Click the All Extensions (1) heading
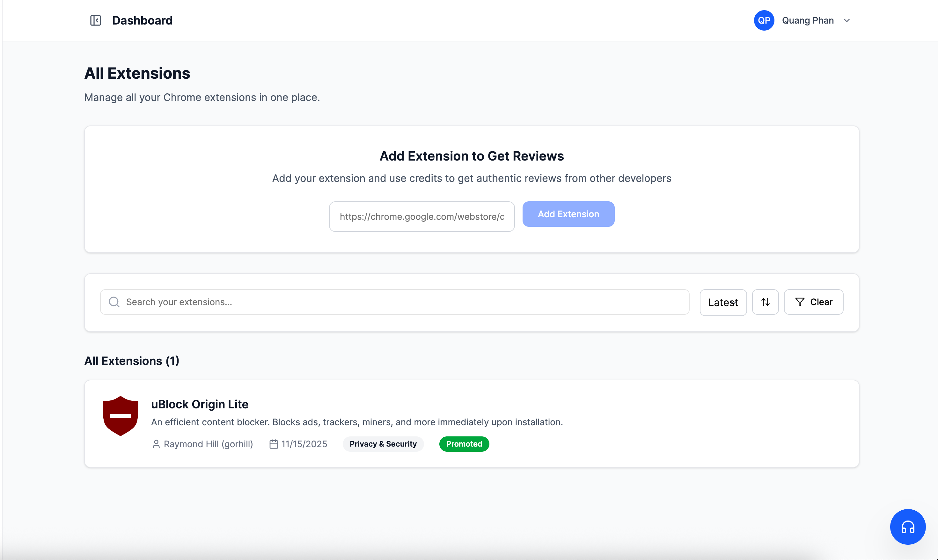The height and width of the screenshot is (560, 938). point(131,361)
